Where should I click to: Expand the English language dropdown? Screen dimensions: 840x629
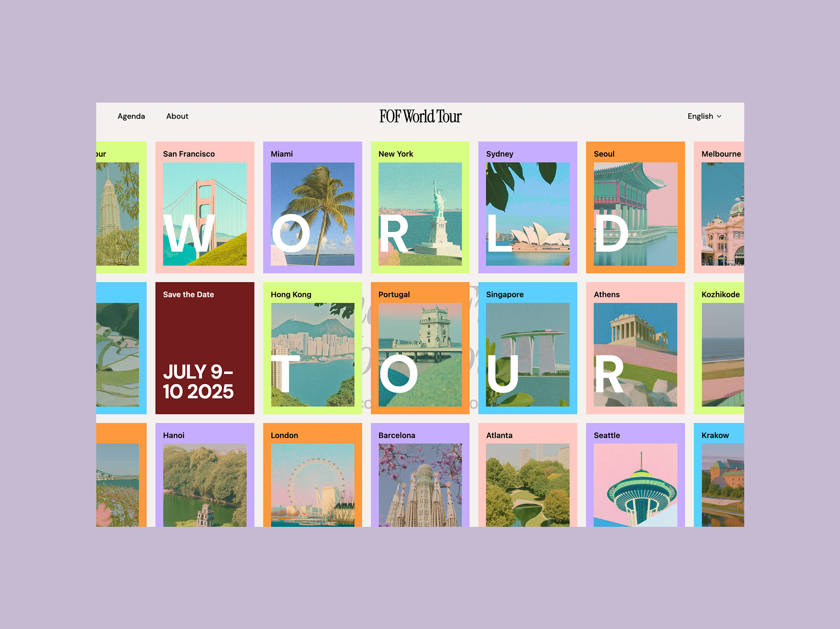pyautogui.click(x=700, y=116)
